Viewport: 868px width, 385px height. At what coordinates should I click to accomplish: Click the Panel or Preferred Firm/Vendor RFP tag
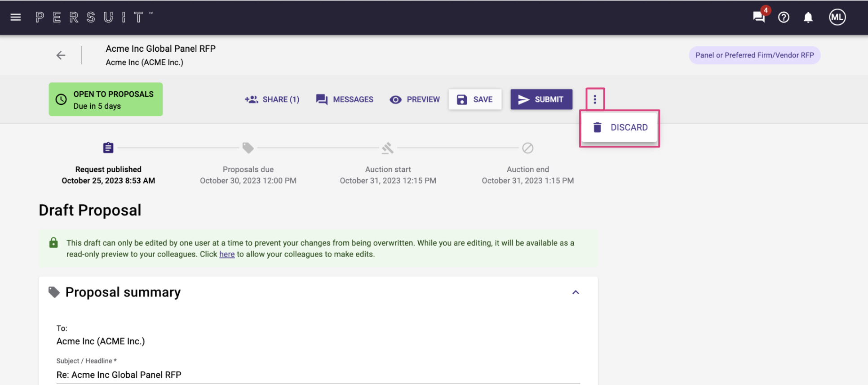pos(755,55)
